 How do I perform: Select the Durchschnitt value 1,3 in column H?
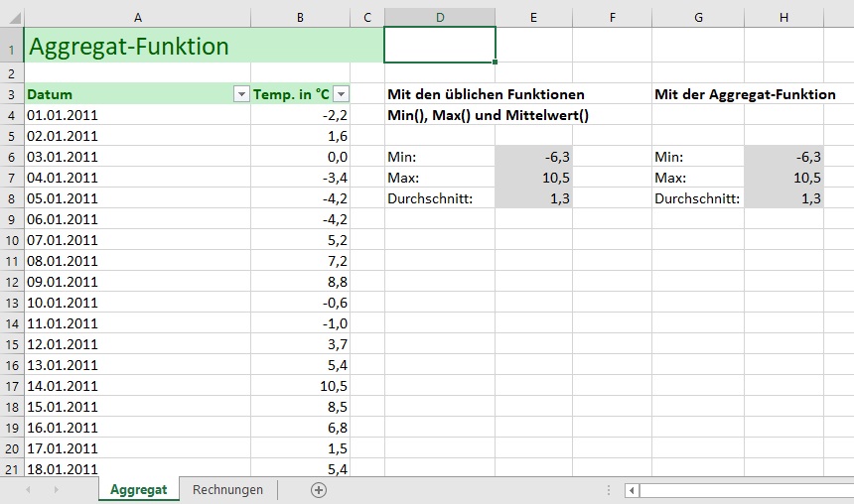coord(783,198)
